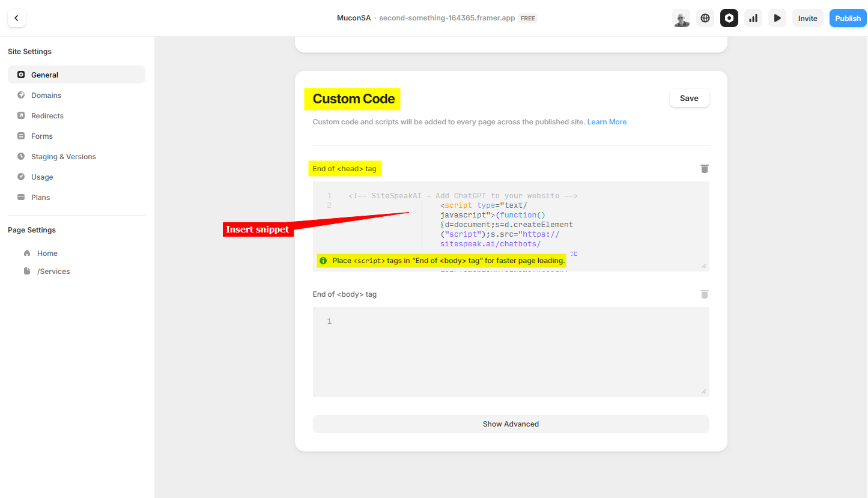The width and height of the screenshot is (868, 498).
Task: Click the green info icon in the script tip
Action: tap(323, 261)
